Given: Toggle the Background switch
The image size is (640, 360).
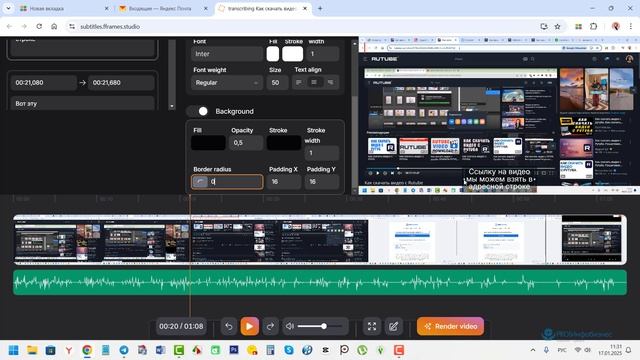Looking at the screenshot, I should (x=198, y=111).
